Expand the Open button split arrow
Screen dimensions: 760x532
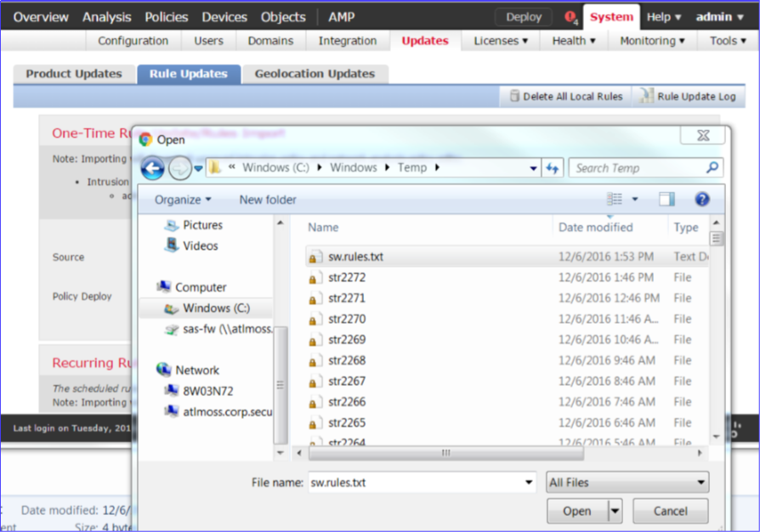(615, 511)
